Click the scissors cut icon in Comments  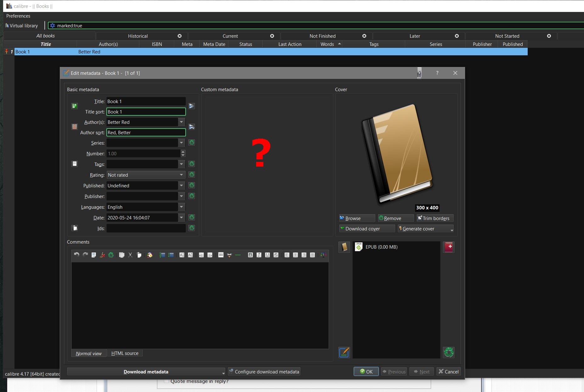pyautogui.click(x=130, y=255)
